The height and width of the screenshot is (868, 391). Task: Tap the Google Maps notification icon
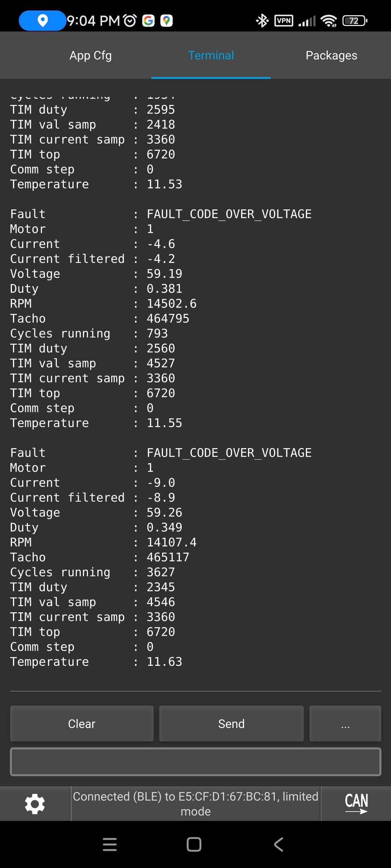(x=167, y=21)
